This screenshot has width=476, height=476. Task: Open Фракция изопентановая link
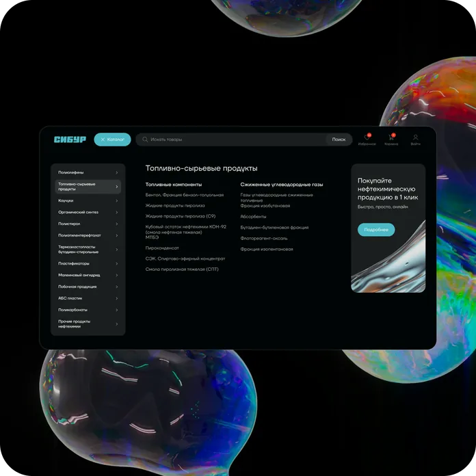click(267, 249)
